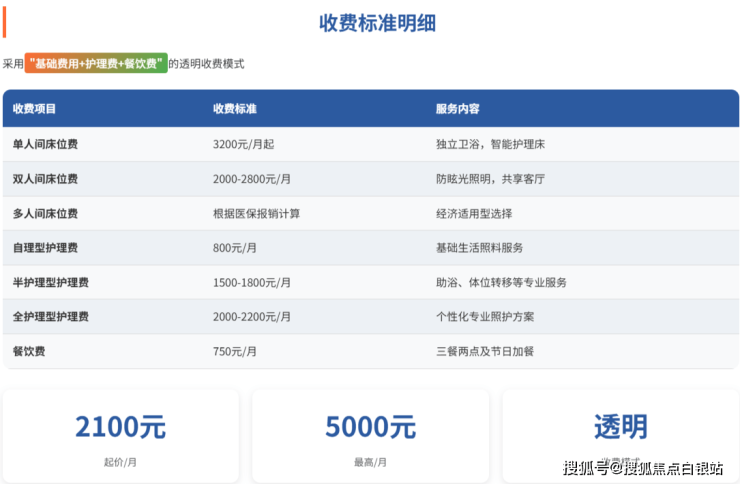
Task: Select the 半护理型护理费 row label
Action: click(50, 282)
